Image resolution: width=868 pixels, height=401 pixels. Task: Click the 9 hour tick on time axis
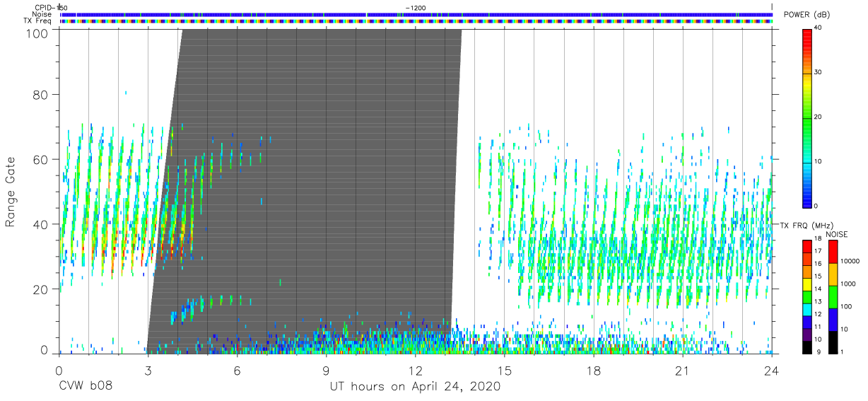coord(326,371)
